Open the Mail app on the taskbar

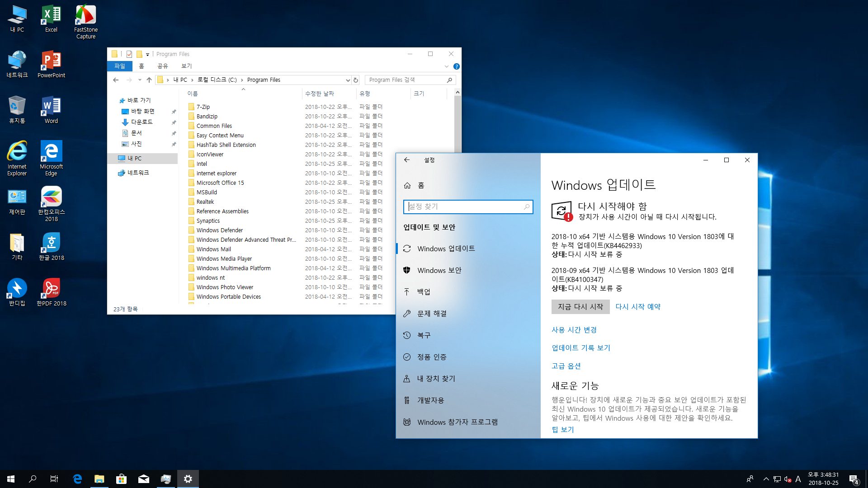tap(143, 479)
